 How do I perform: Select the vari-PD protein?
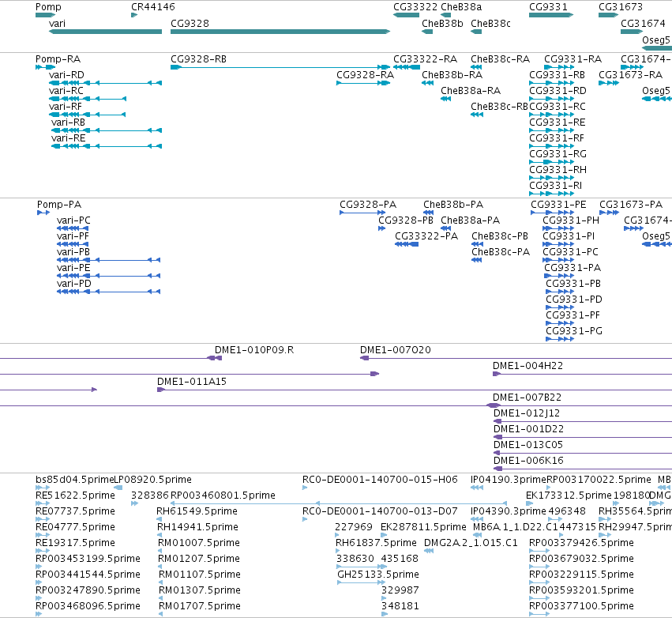[108, 292]
